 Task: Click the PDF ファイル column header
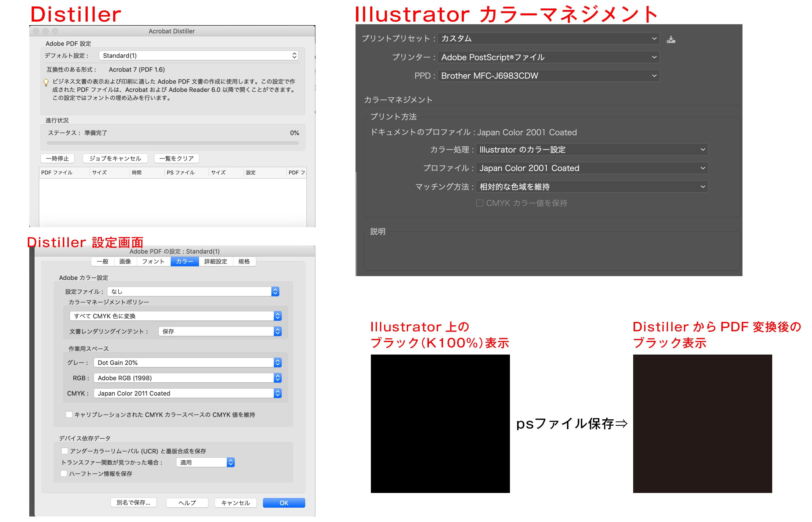[x=57, y=172]
